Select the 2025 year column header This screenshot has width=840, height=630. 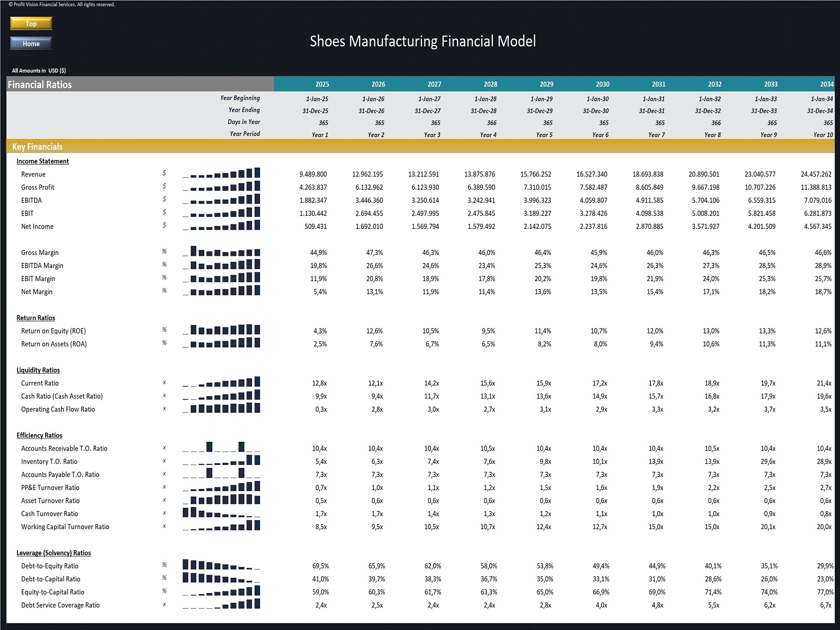coord(322,84)
